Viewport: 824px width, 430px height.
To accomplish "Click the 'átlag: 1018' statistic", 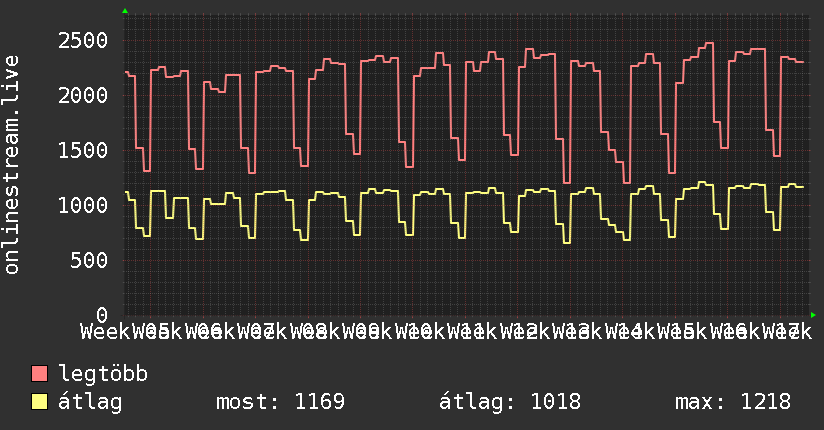I will click(x=510, y=402).
